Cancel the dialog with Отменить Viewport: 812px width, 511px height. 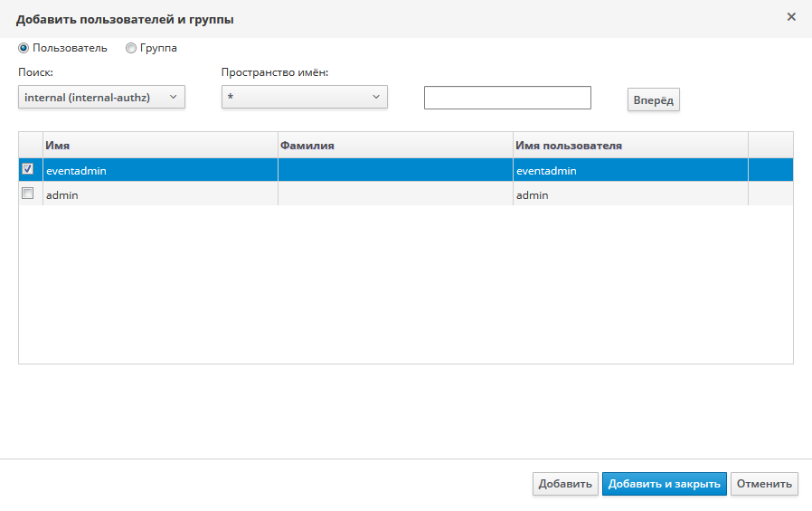764,484
